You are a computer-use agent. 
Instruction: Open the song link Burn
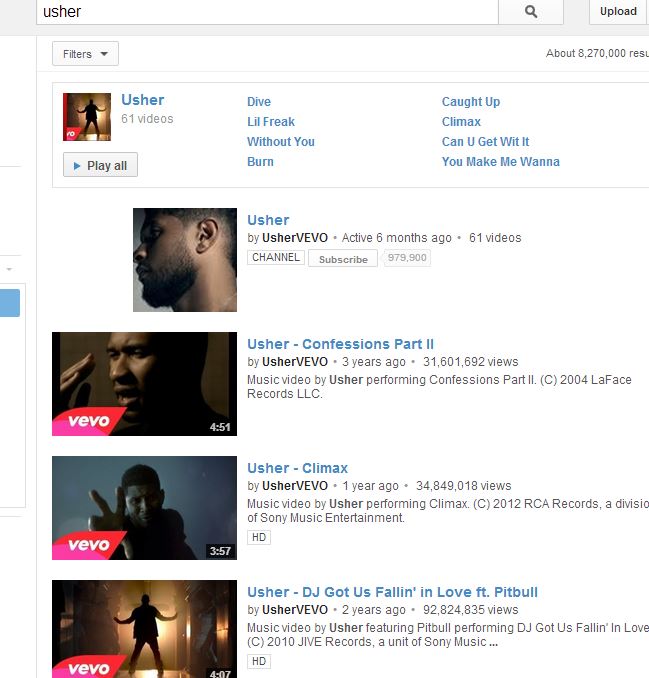pos(260,162)
